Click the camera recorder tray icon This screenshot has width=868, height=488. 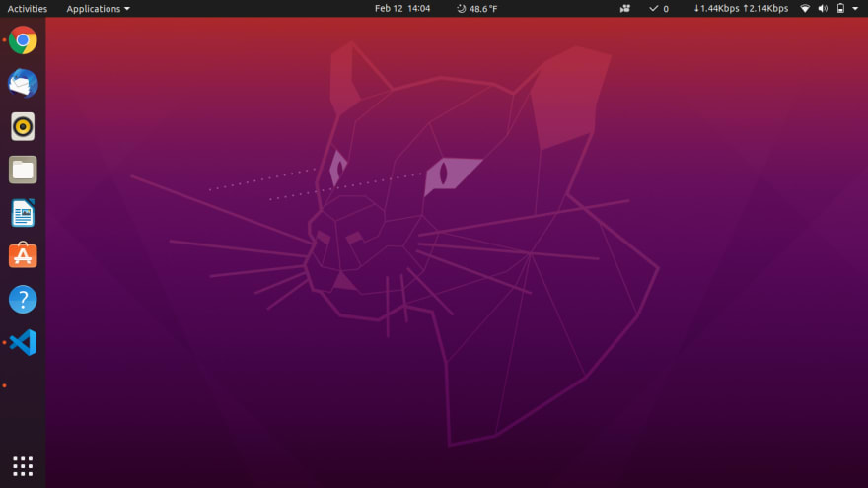[625, 8]
